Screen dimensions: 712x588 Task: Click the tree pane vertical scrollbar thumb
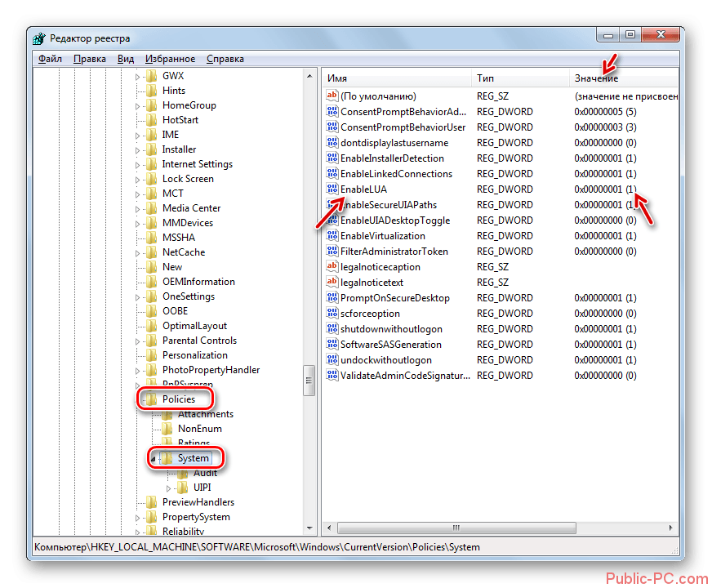[309, 380]
